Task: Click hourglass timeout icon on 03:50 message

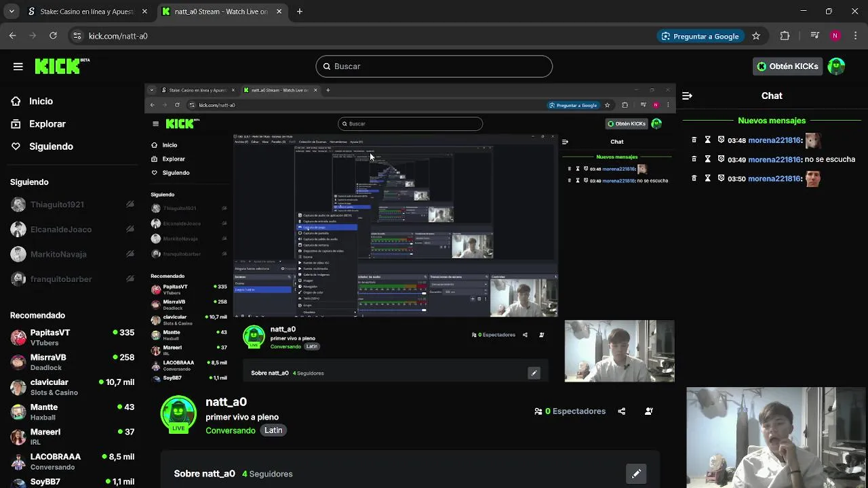Action: click(707, 178)
